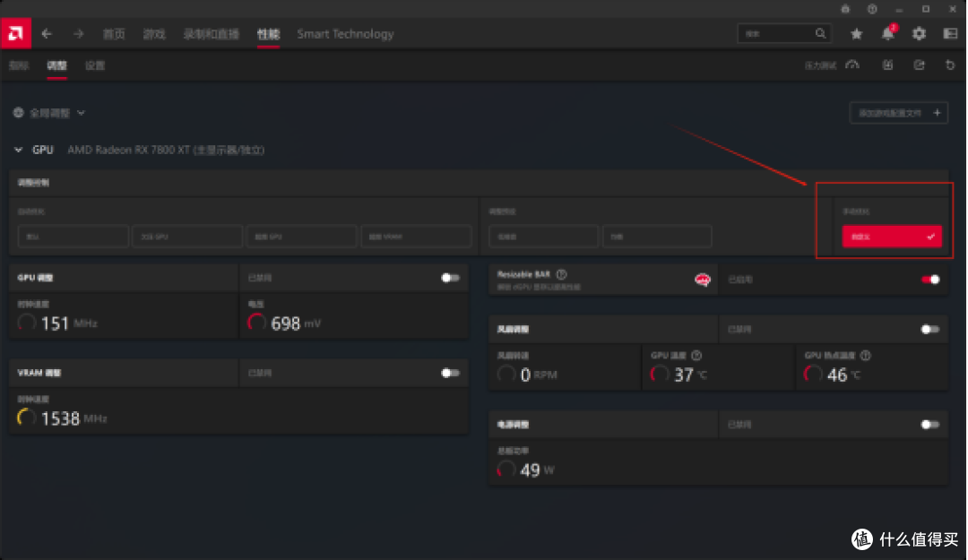
Task: Click help icon next to GPU hotspot temperature
Action: point(866,355)
